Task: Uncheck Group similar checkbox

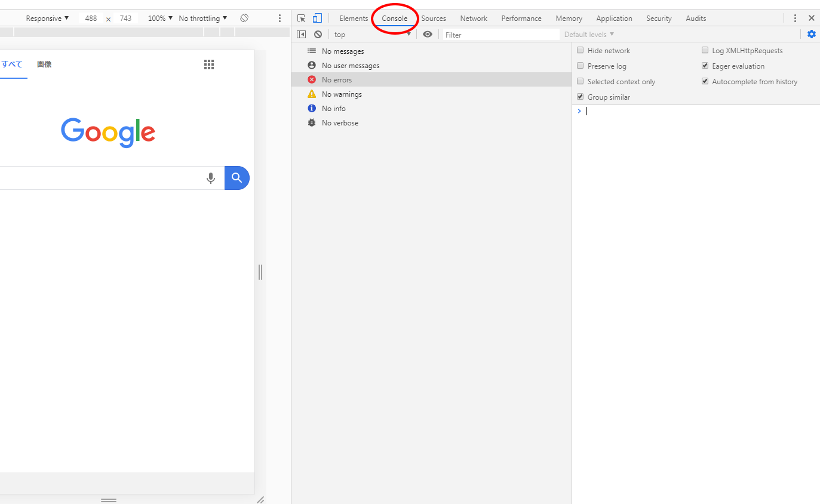Action: click(581, 97)
